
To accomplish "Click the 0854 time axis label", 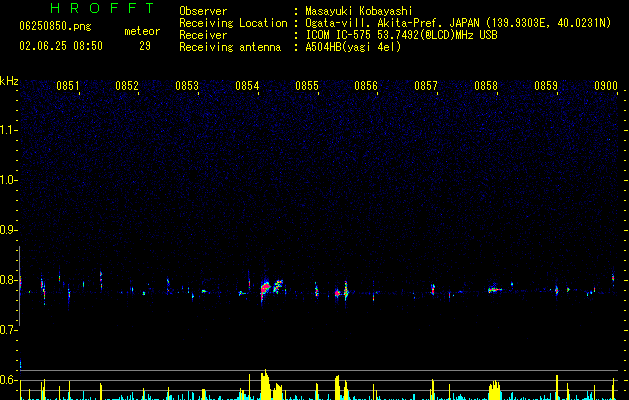I will click(x=247, y=86).
